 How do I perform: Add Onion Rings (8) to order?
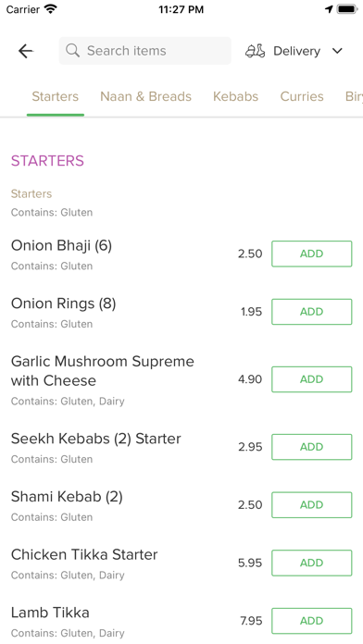pyautogui.click(x=312, y=312)
